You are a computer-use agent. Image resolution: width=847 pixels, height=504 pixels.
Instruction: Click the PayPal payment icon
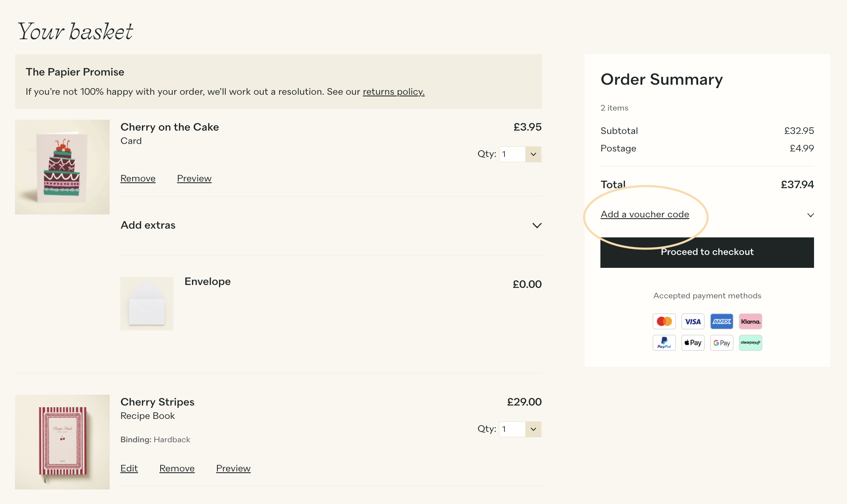[664, 343]
